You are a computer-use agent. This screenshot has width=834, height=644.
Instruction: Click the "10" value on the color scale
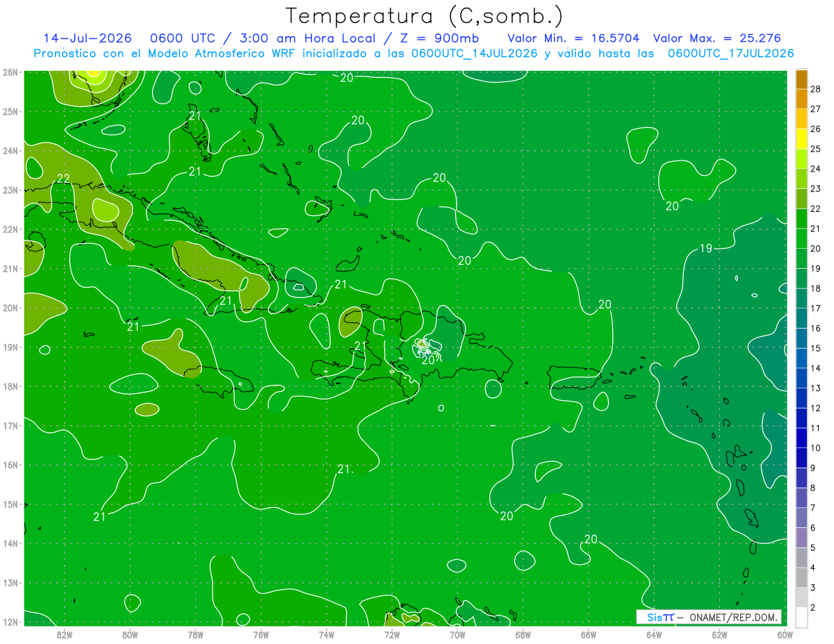815,448
